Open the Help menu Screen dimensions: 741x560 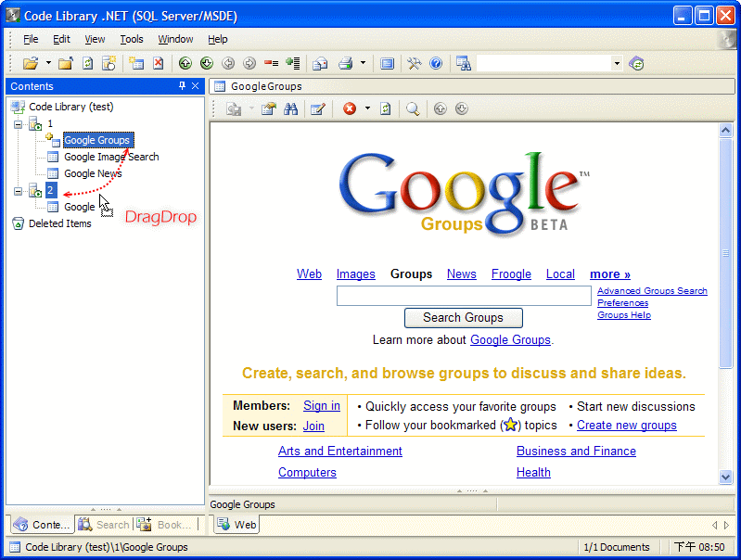[x=217, y=39]
